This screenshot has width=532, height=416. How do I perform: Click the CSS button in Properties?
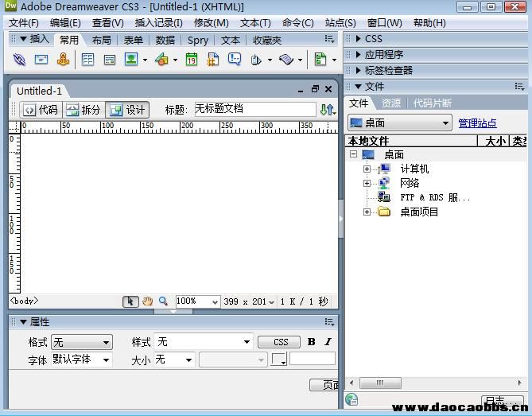coord(280,342)
